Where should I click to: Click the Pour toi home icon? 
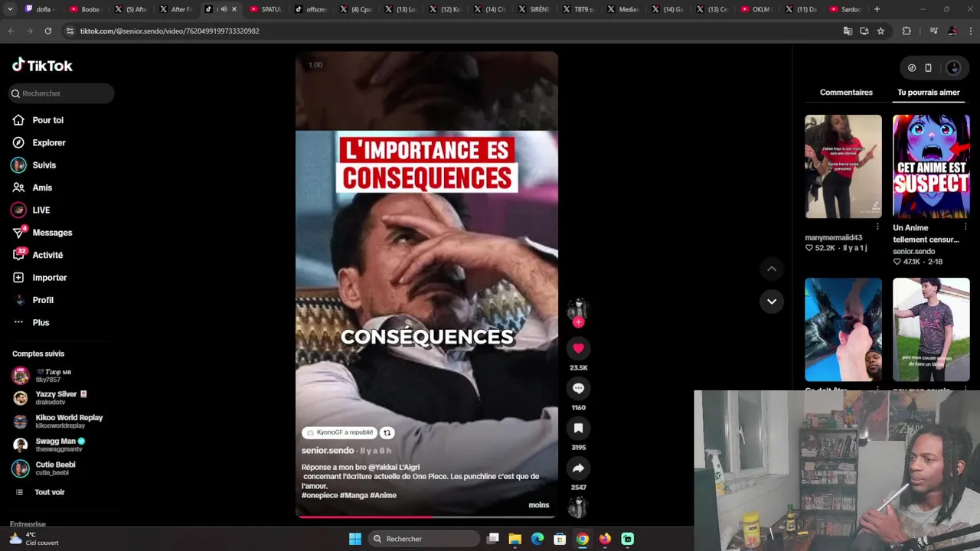[18, 120]
